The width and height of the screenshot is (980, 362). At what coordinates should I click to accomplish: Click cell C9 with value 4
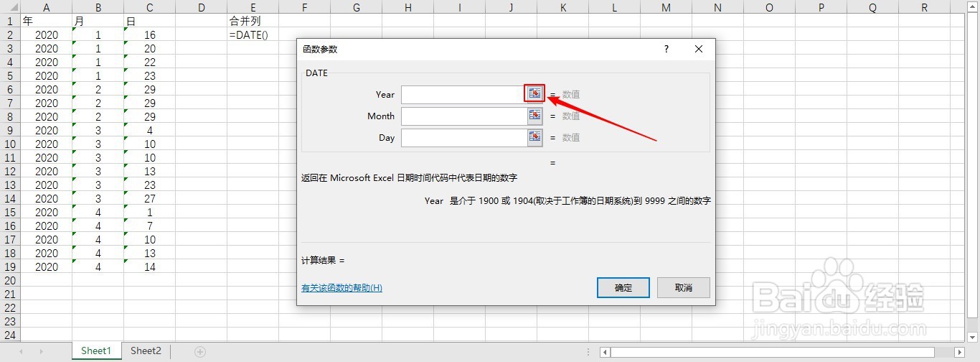pos(149,130)
